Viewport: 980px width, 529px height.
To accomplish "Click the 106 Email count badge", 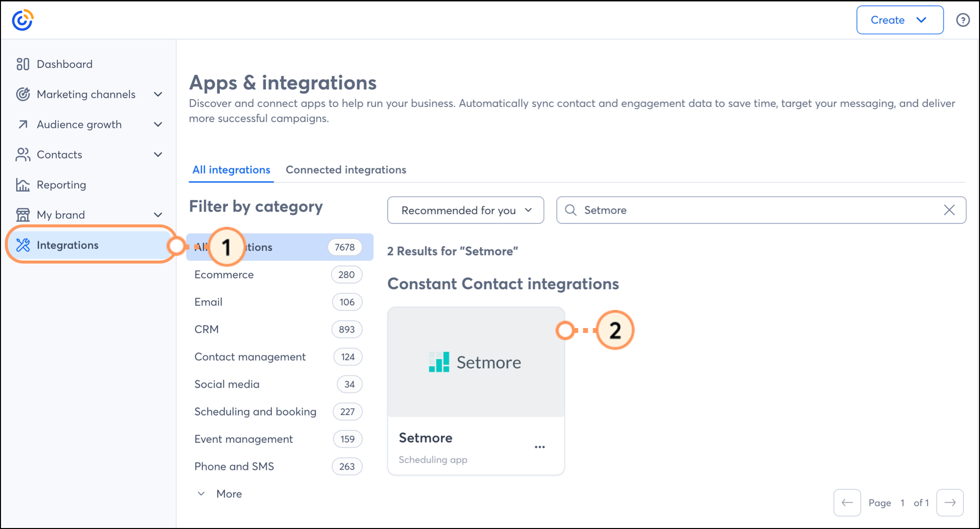I will click(347, 302).
